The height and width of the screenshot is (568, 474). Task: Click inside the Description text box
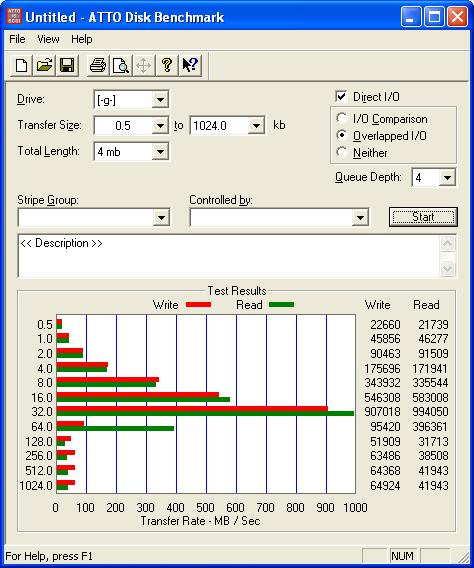pyautogui.click(x=229, y=256)
